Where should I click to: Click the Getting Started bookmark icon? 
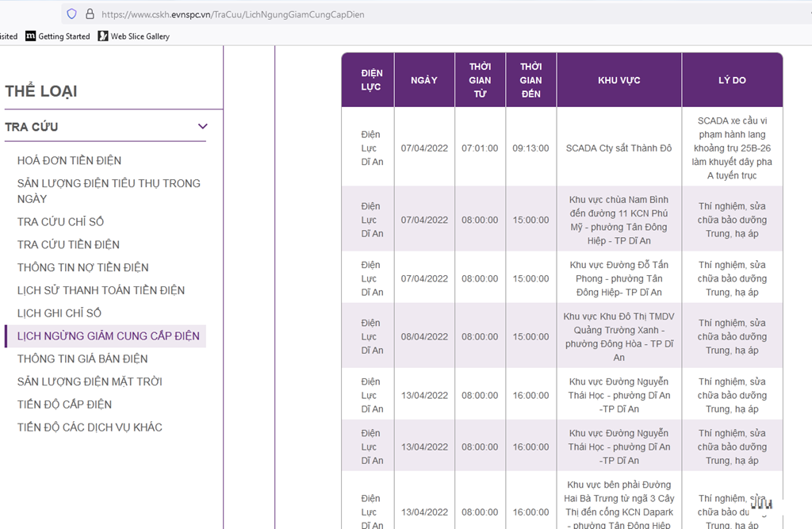31,36
